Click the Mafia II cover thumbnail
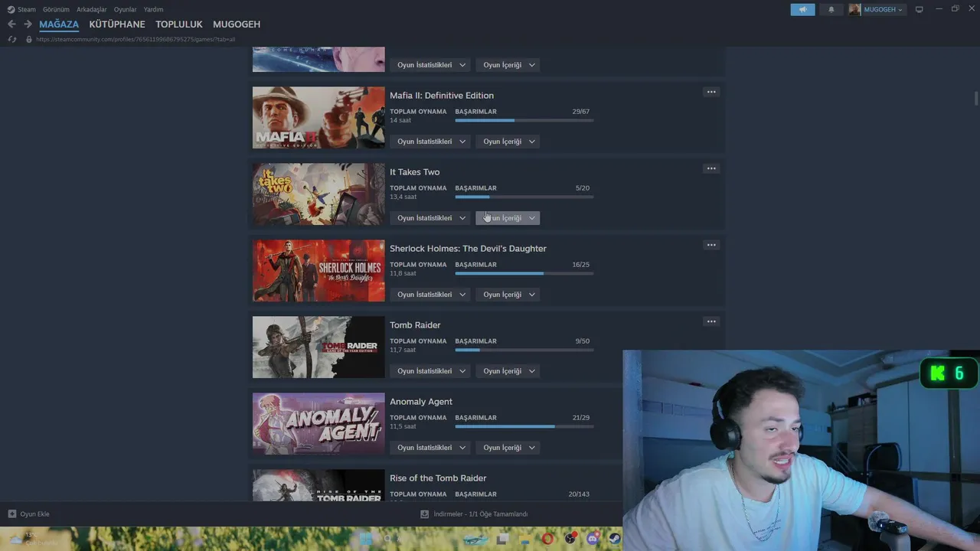Image resolution: width=980 pixels, height=551 pixels. 318,117
